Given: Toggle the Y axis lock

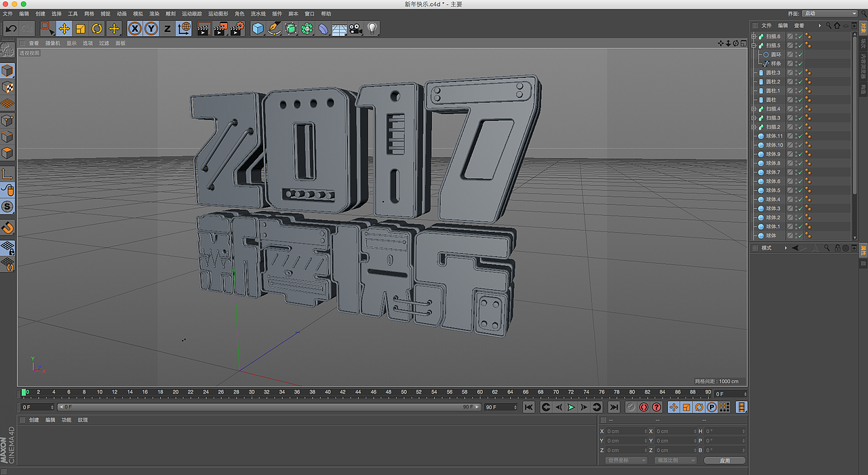Looking at the screenshot, I should 151,28.
